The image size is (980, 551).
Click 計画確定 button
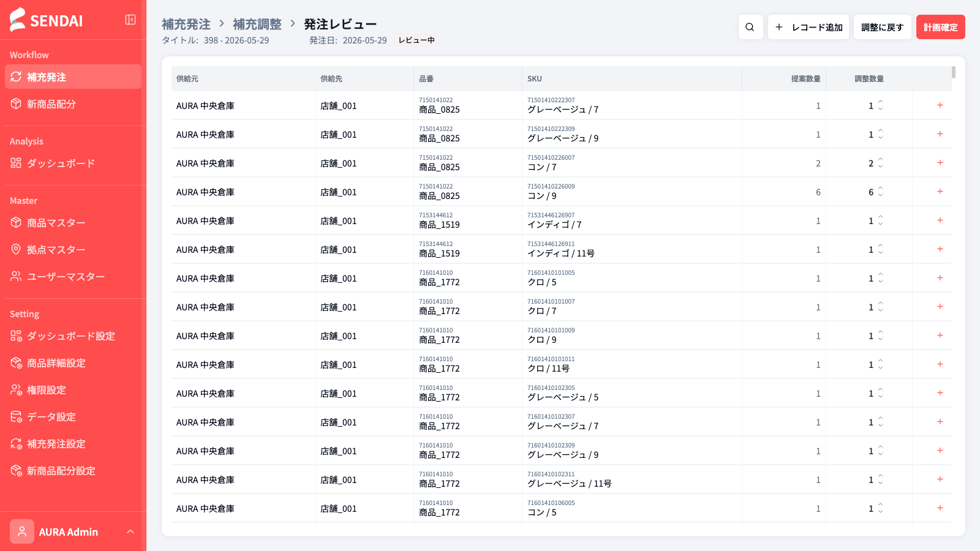coord(941,27)
